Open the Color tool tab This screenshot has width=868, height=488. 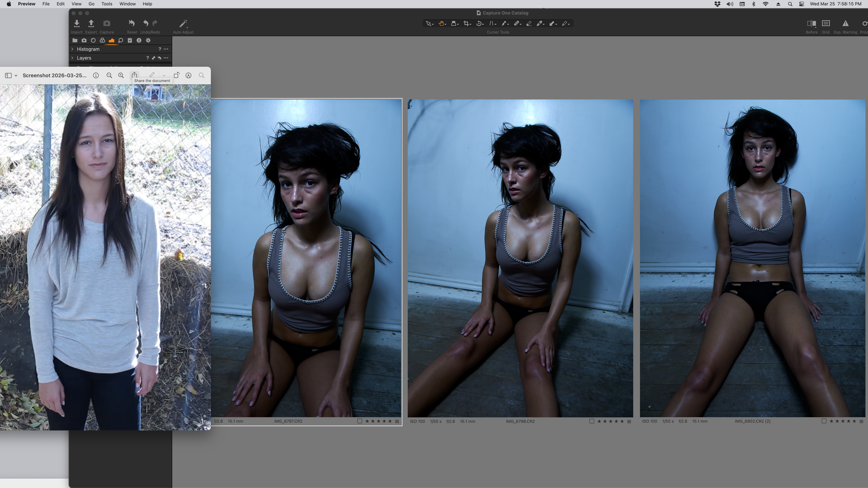pos(102,40)
